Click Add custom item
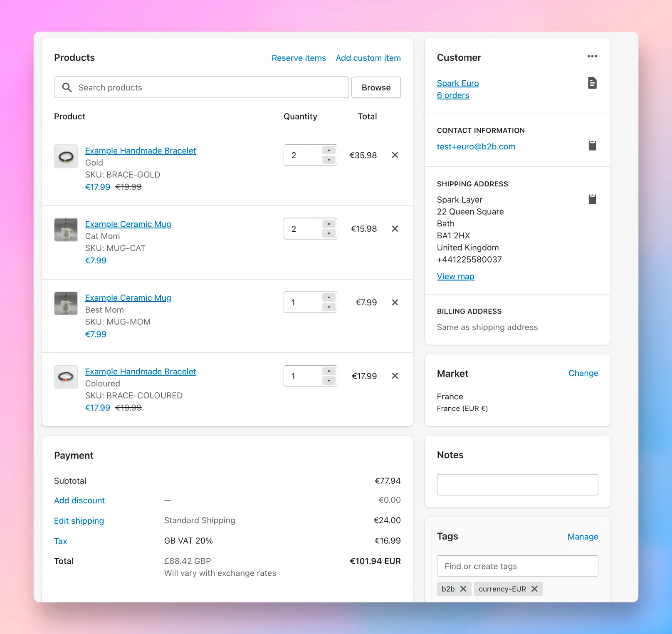 coord(368,58)
